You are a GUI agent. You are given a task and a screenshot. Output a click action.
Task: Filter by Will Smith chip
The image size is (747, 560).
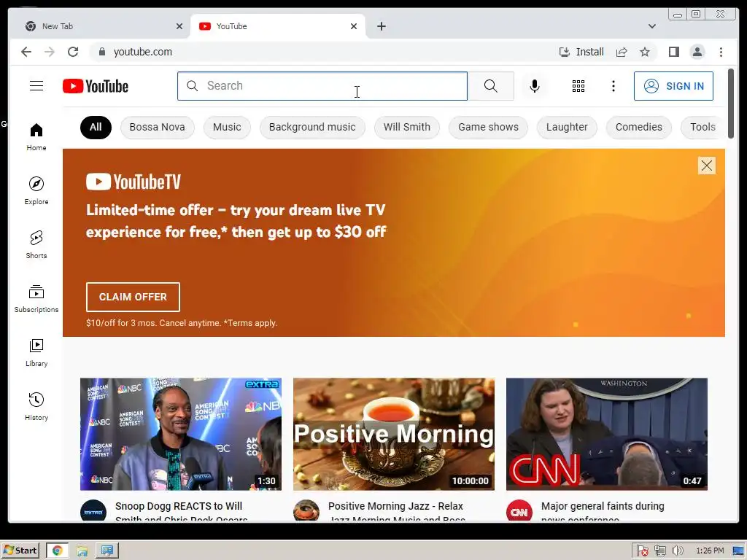click(407, 127)
